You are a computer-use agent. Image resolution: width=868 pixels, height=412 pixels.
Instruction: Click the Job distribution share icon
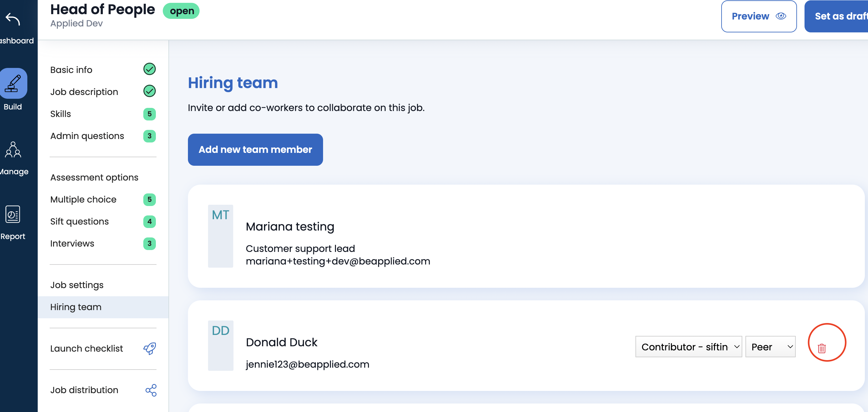click(x=151, y=390)
